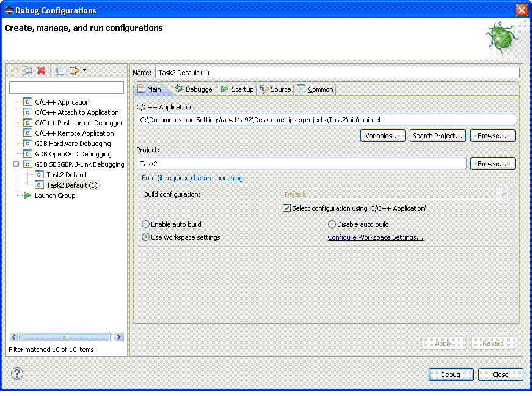Switch to the Debugger tab
The image size is (532, 396).
(x=195, y=89)
